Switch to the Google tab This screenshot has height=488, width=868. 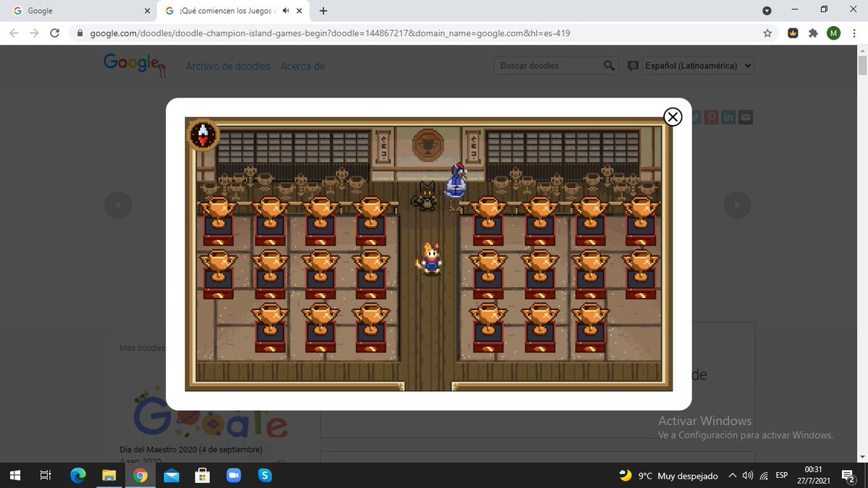click(80, 11)
